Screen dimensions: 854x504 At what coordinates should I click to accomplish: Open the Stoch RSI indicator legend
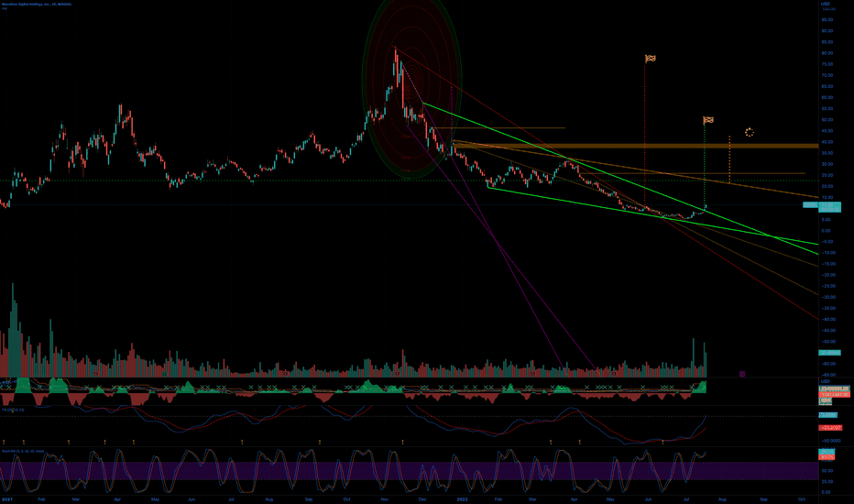[x=23, y=451]
